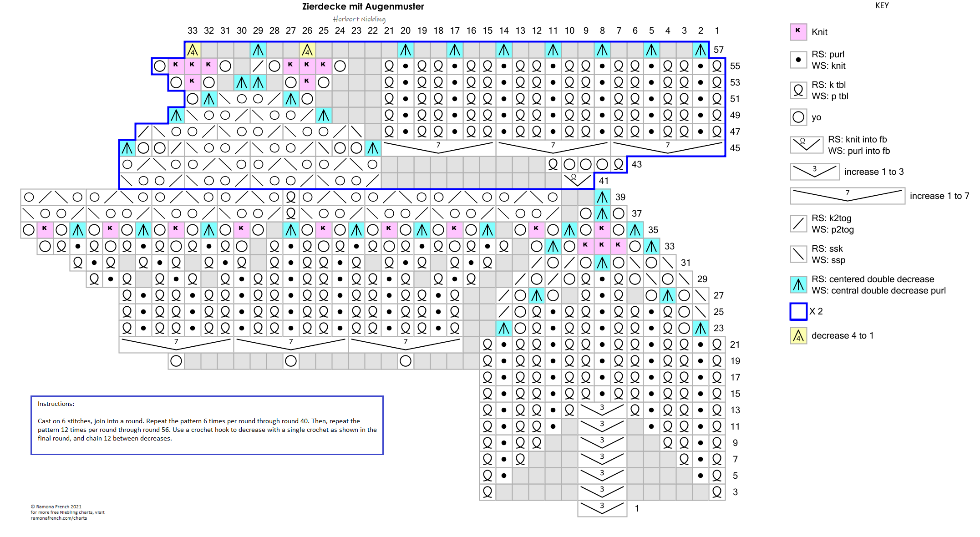The image size is (980, 537).
Task: Click the cyan centered double decrease key swatch
Action: coord(798,284)
